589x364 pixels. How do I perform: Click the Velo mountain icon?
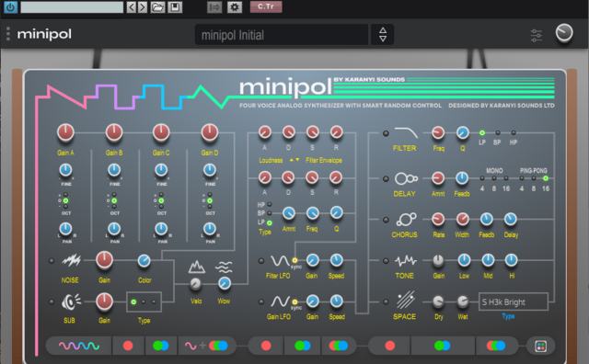click(x=196, y=267)
